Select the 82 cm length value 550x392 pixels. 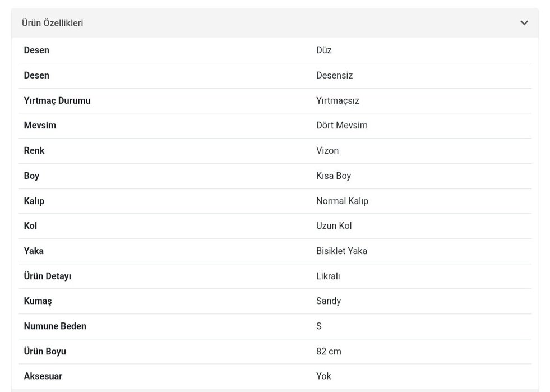(329, 351)
